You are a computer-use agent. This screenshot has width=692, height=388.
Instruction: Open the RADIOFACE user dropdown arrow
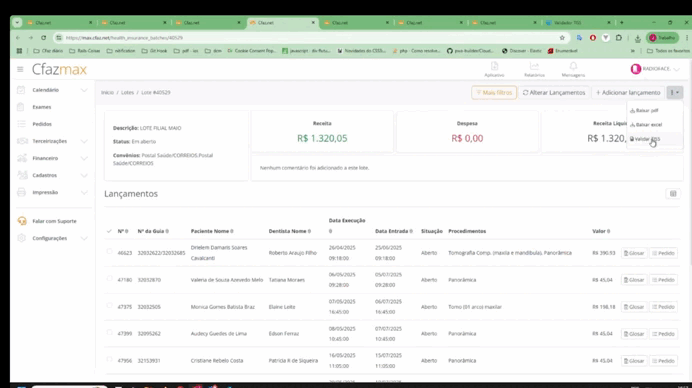677,69
